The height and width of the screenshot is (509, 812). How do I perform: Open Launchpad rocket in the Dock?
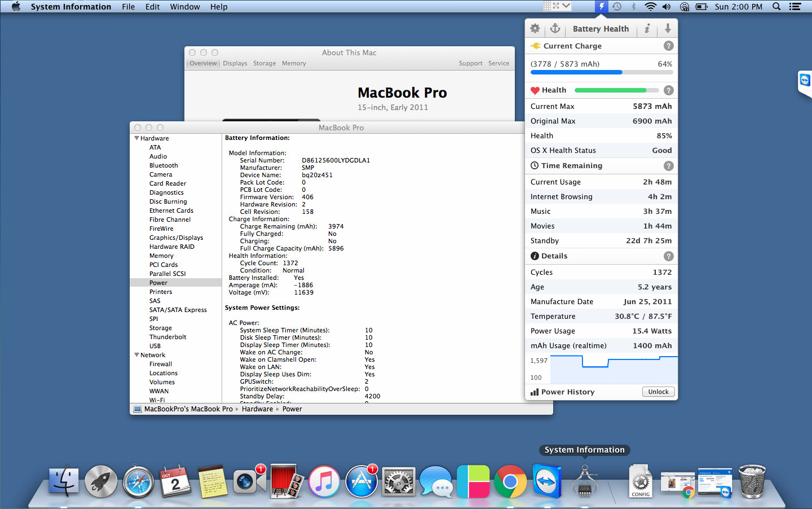tap(101, 482)
